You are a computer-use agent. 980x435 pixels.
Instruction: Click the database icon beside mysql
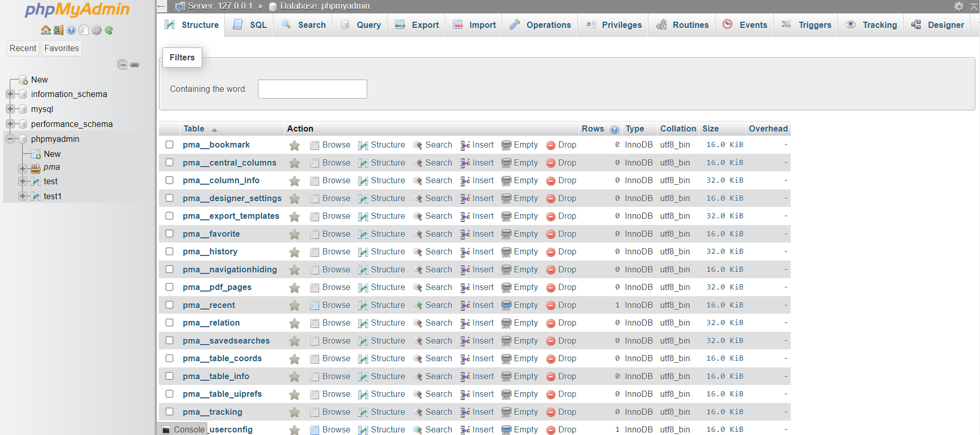pyautogui.click(x=22, y=109)
